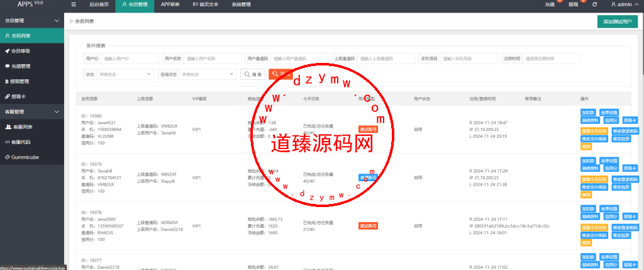The image size is (644, 270).
Task: Collapse the 会员管理 sidebar group
Action: click(x=32, y=20)
